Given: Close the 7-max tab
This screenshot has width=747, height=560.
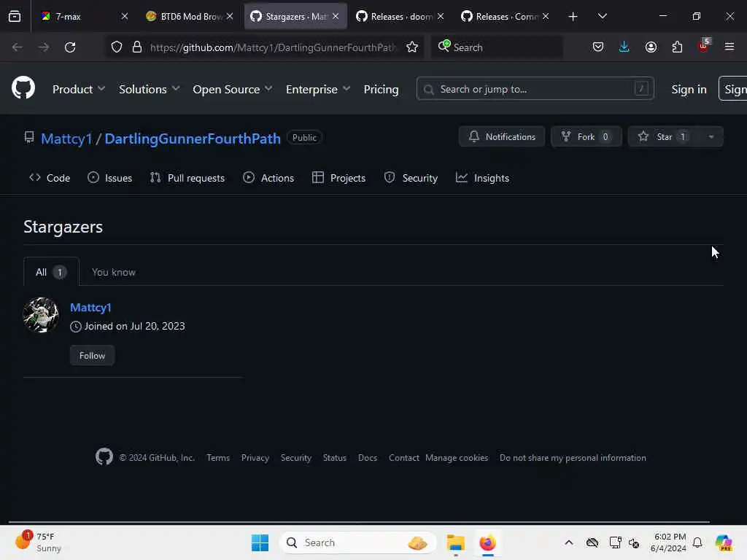Looking at the screenshot, I should (x=124, y=16).
